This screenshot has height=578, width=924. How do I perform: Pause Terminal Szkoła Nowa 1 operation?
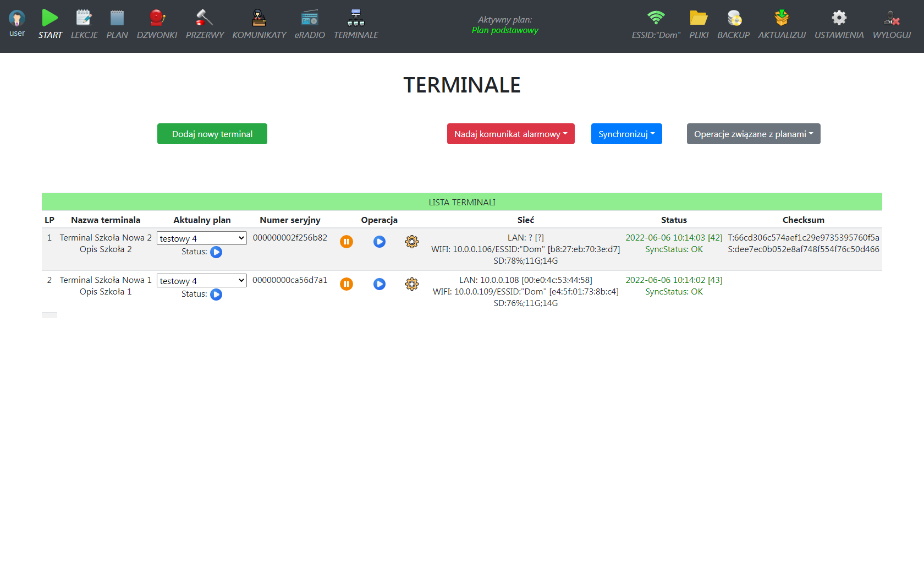346,284
